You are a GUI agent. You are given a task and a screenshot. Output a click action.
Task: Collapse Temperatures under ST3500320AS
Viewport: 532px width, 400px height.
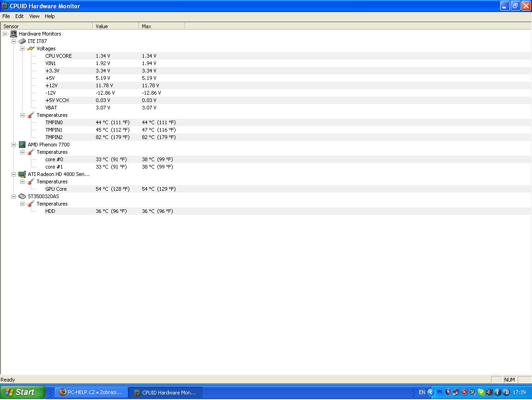click(22, 204)
